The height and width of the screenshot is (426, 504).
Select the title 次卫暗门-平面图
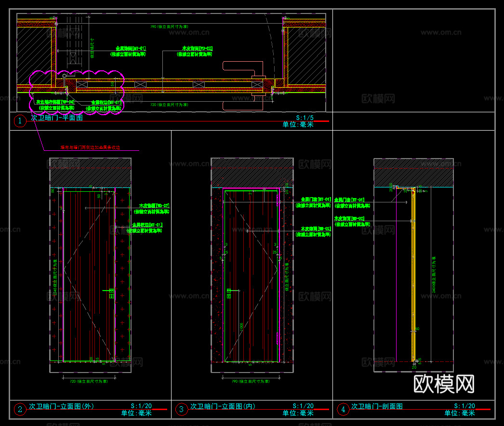[x=57, y=118]
